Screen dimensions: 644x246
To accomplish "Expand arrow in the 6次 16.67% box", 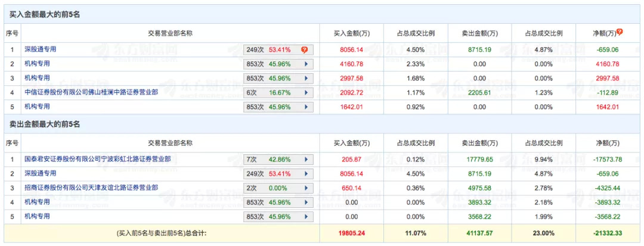I will (306, 92).
